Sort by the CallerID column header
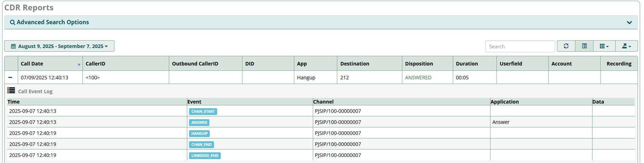Viewport: 644px width, 163px height. [96, 64]
